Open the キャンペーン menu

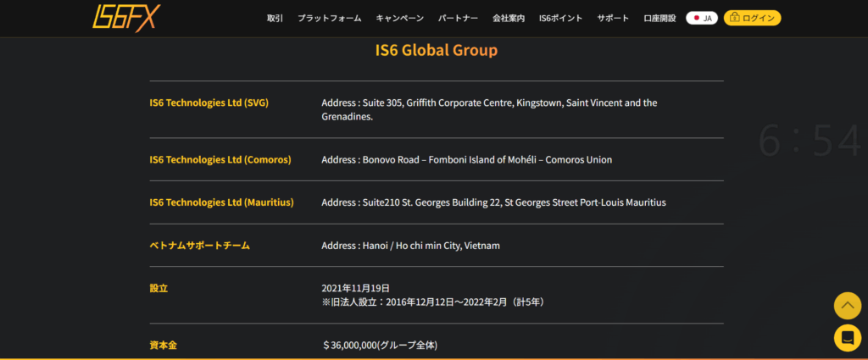[x=400, y=19]
